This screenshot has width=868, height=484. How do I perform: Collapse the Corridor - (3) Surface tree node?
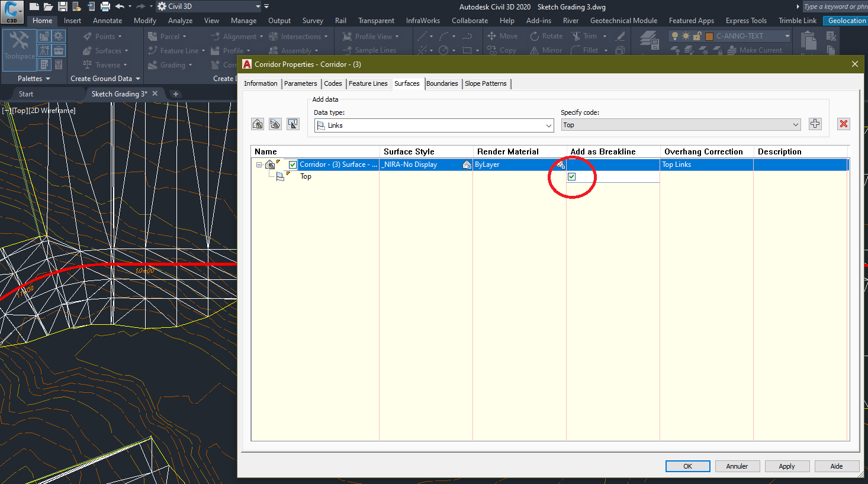point(258,164)
